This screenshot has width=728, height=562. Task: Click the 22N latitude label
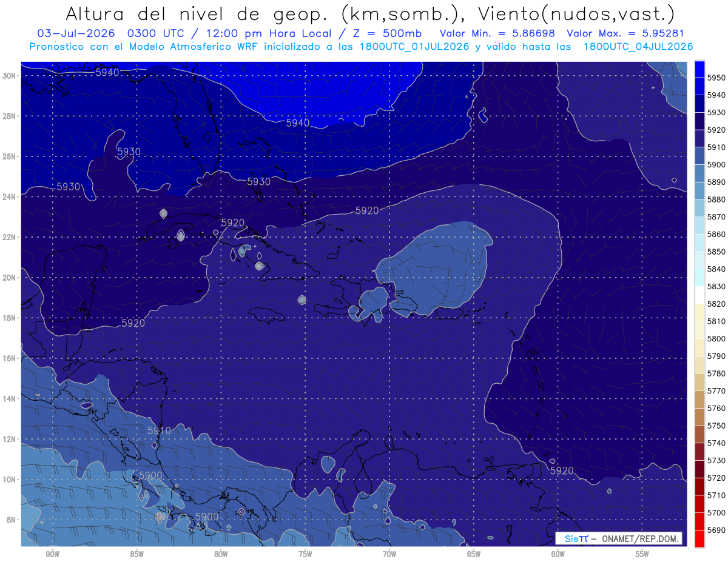pos(9,237)
